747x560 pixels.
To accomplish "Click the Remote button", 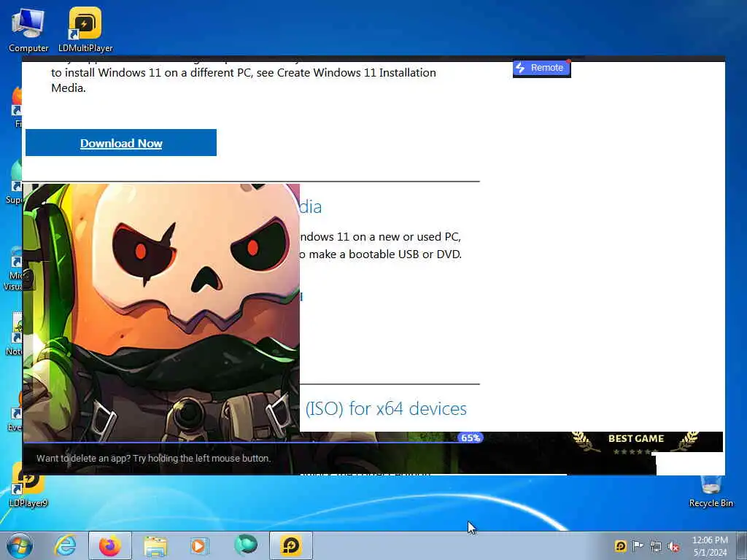I will pyautogui.click(x=542, y=68).
